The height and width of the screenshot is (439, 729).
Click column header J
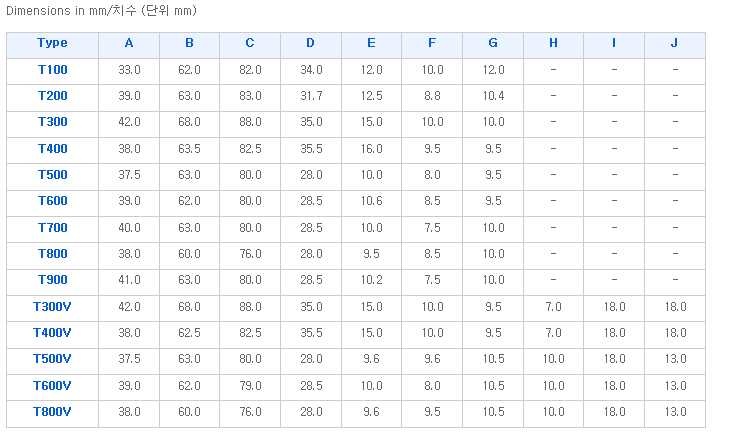pos(674,43)
